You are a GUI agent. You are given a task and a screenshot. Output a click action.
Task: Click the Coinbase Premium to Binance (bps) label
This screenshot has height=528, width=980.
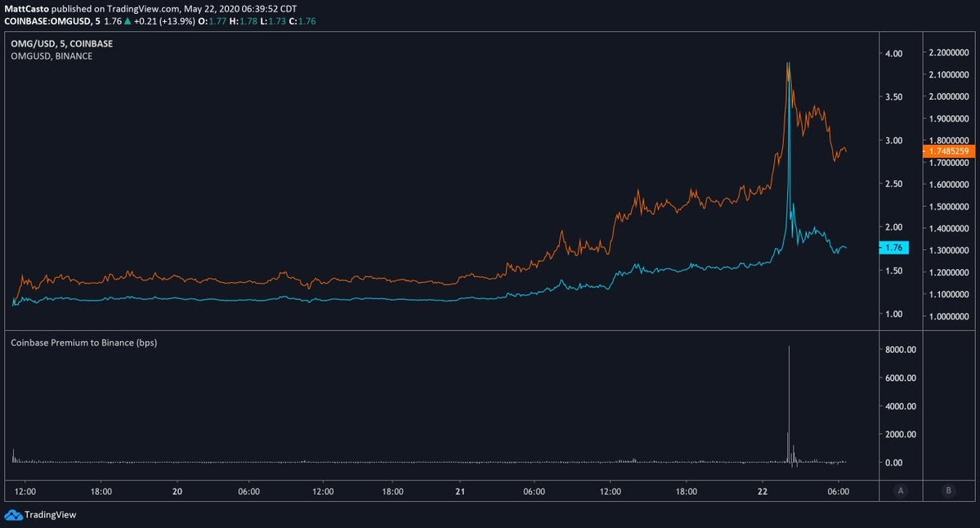click(83, 342)
